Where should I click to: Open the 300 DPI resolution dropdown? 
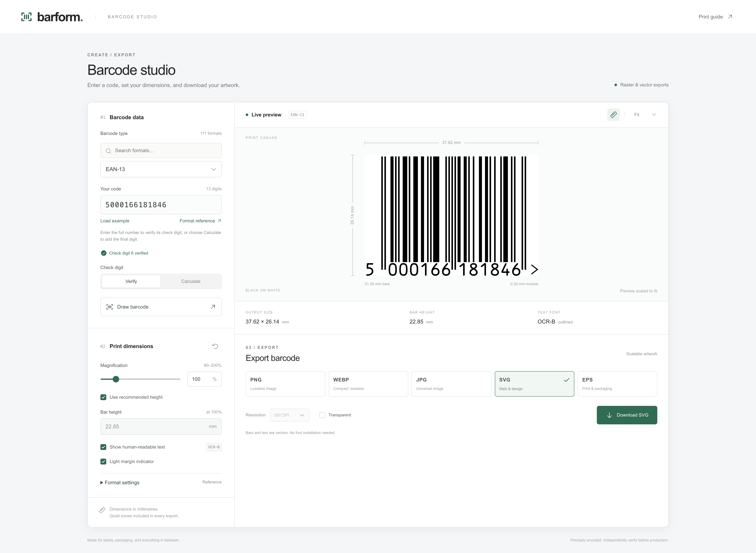point(290,415)
